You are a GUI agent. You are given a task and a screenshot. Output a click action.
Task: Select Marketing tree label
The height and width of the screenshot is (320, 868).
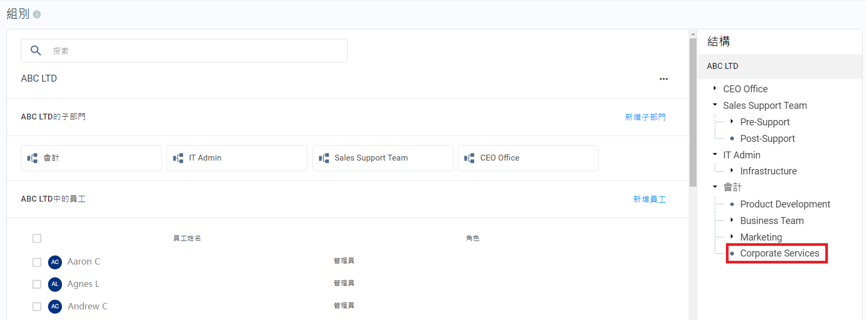[761, 237]
